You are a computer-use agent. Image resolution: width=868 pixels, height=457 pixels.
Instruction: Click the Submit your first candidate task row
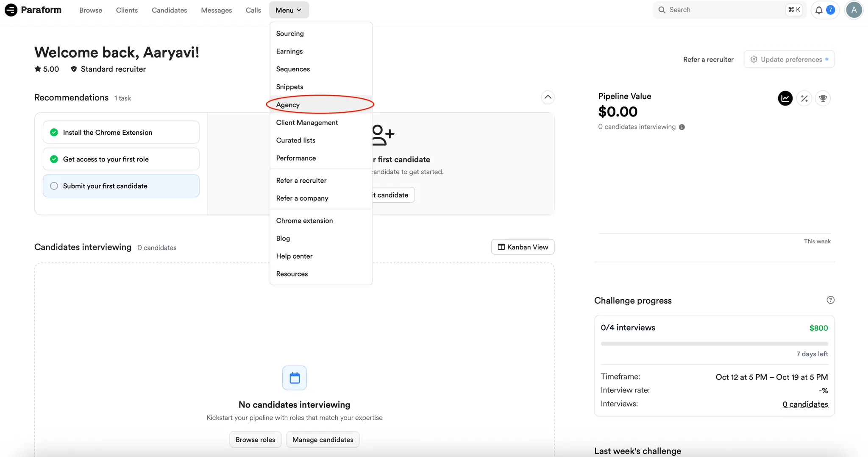[121, 186]
